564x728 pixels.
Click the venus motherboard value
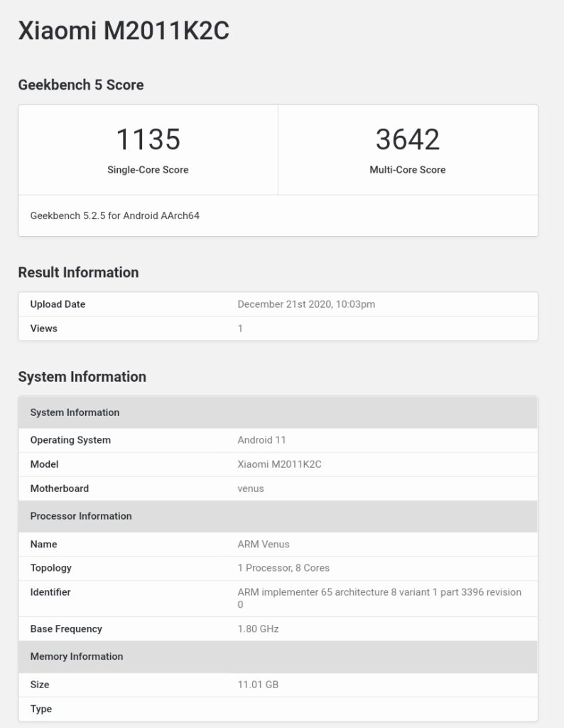pyautogui.click(x=251, y=488)
